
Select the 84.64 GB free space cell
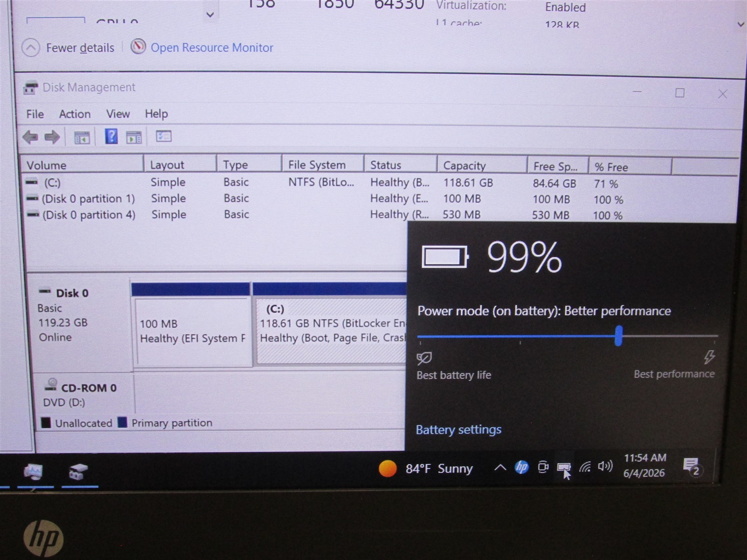coord(554,183)
